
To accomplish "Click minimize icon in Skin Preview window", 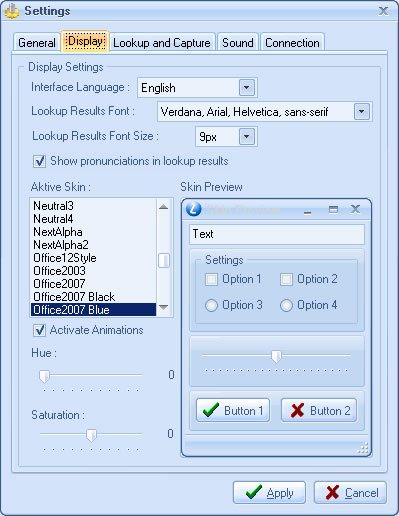I will [x=307, y=212].
